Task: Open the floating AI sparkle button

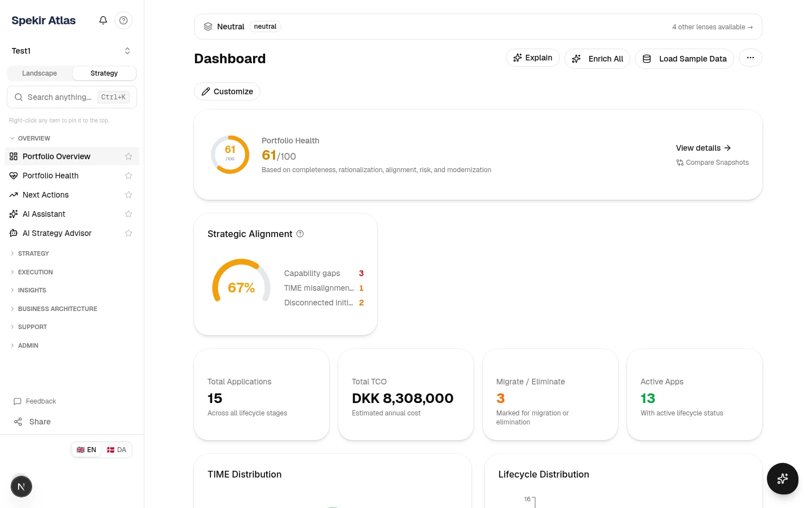Action: pos(783,479)
